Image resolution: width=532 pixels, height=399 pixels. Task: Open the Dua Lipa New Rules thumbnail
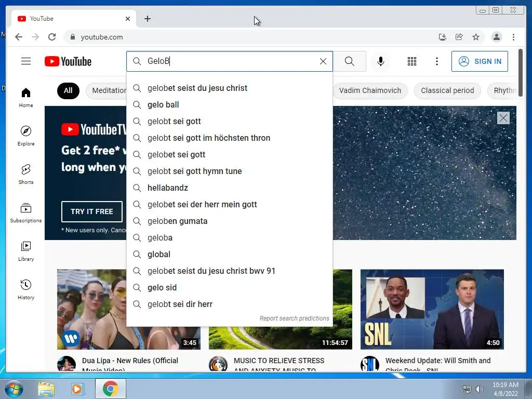[x=92, y=309]
